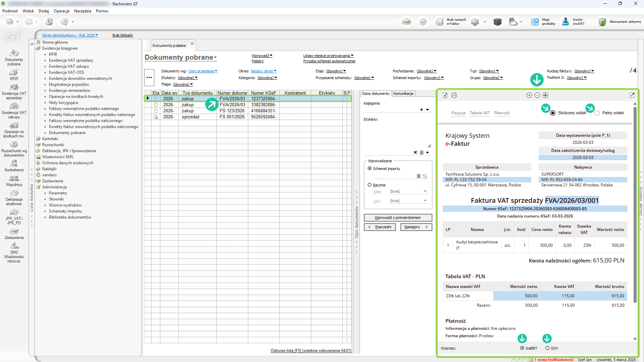This screenshot has height=362, width=644.
Task: Click the save document icon in preview
Action: coord(445,95)
